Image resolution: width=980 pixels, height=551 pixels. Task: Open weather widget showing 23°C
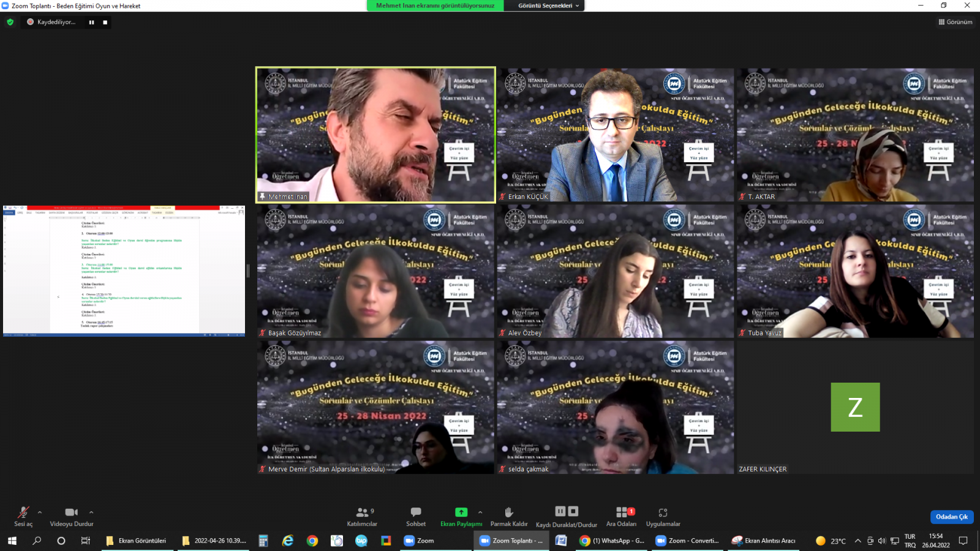point(831,541)
